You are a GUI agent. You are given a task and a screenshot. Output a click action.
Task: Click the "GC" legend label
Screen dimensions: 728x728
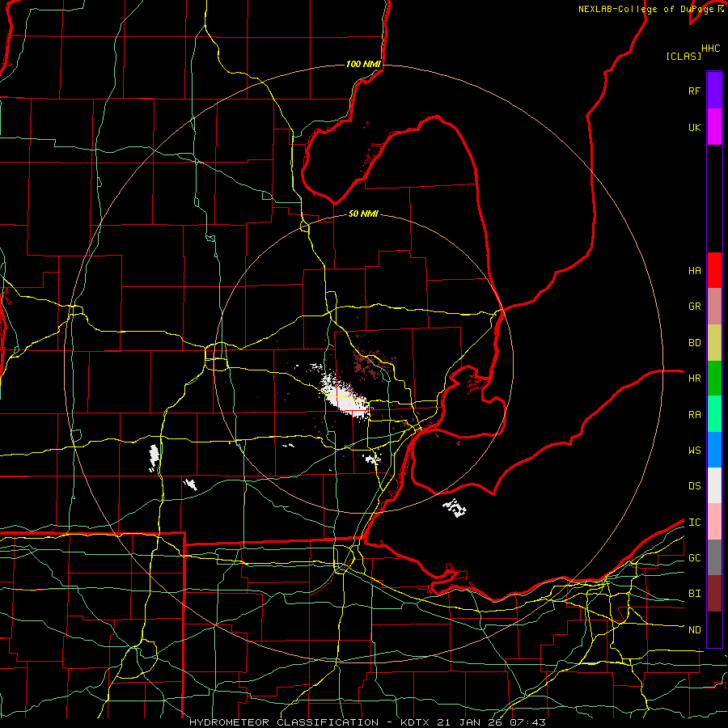(695, 558)
